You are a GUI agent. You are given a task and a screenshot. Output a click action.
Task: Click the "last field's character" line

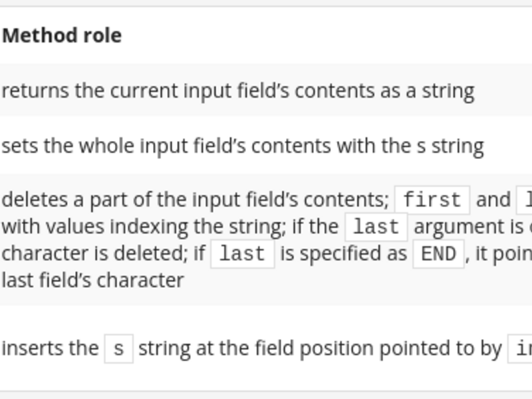93,280
